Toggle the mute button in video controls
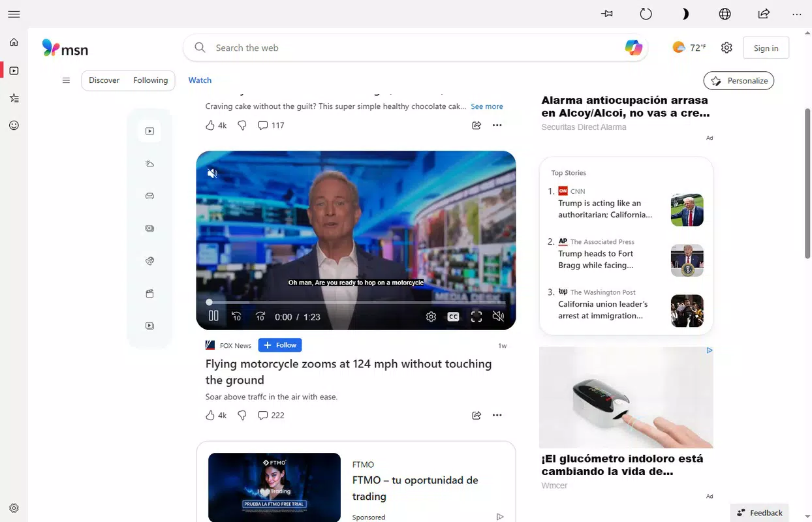The image size is (812, 522). coord(499,316)
